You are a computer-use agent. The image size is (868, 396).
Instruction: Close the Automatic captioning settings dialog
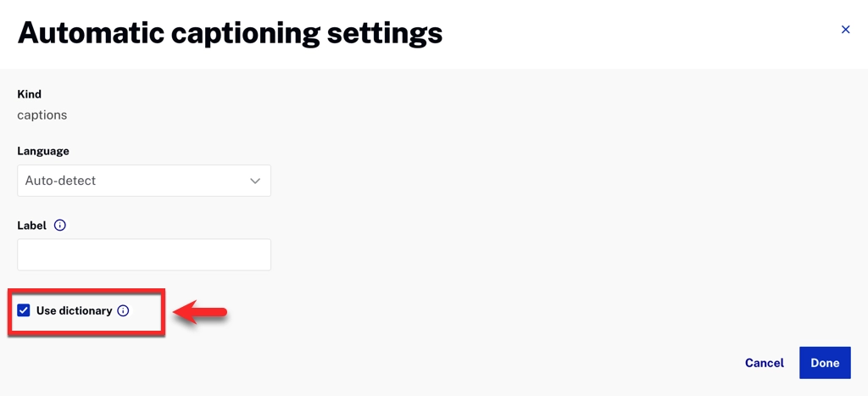pyautogui.click(x=845, y=30)
